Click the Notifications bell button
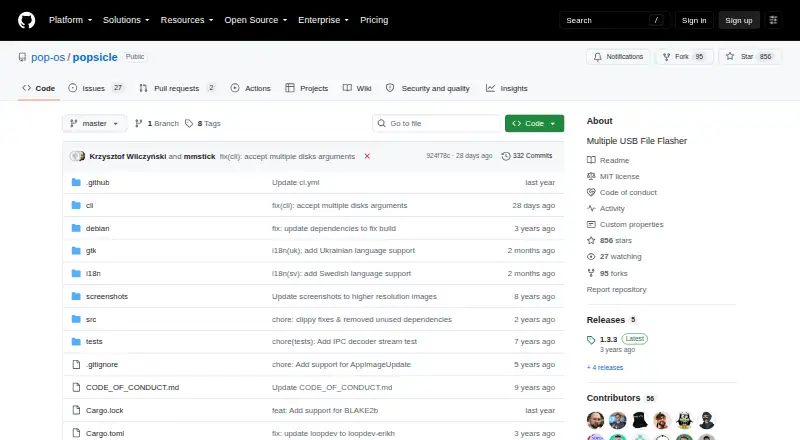This screenshot has height=440, width=800. click(618, 57)
